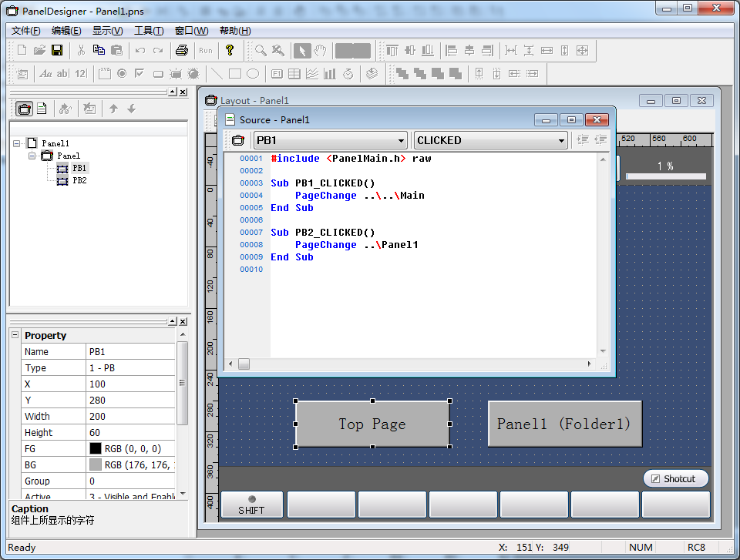Toggle the source view icon in the tree toolbar
This screenshot has width=740, height=560.
(42, 109)
